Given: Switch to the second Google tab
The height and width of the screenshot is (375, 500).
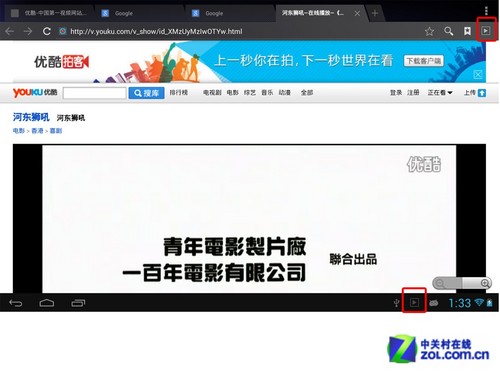Looking at the screenshot, I should point(230,13).
